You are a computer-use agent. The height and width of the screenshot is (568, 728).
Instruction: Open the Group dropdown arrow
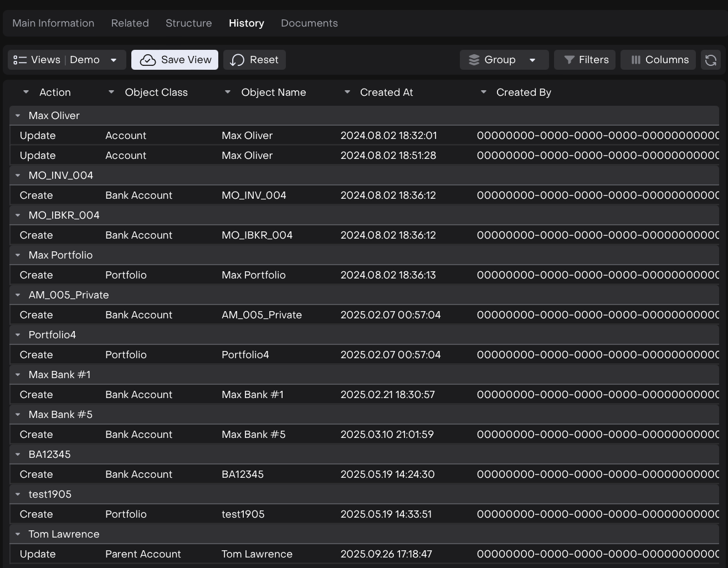532,60
